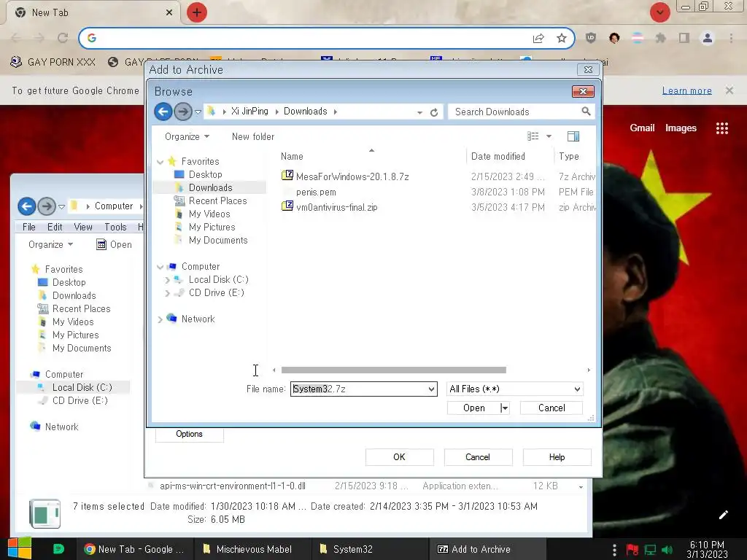Click Forward arrow in Browse dialog
The height and width of the screenshot is (560, 747).
(x=183, y=112)
